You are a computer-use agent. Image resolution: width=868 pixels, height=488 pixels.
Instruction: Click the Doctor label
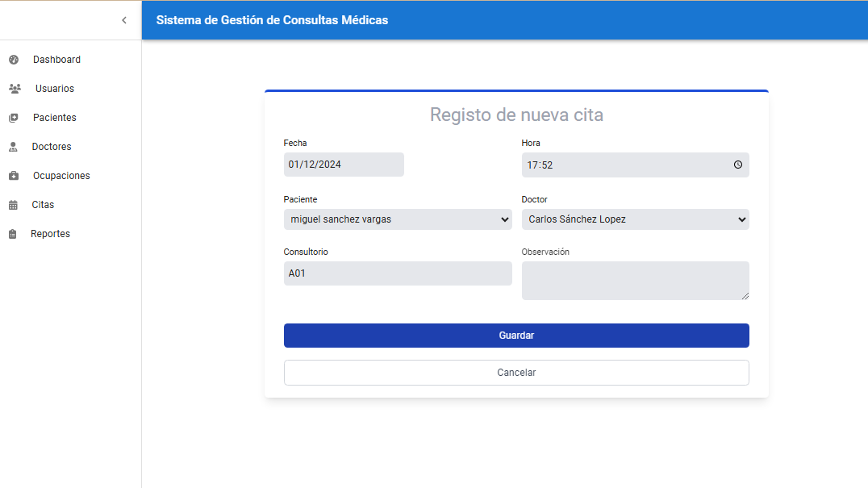click(x=534, y=200)
